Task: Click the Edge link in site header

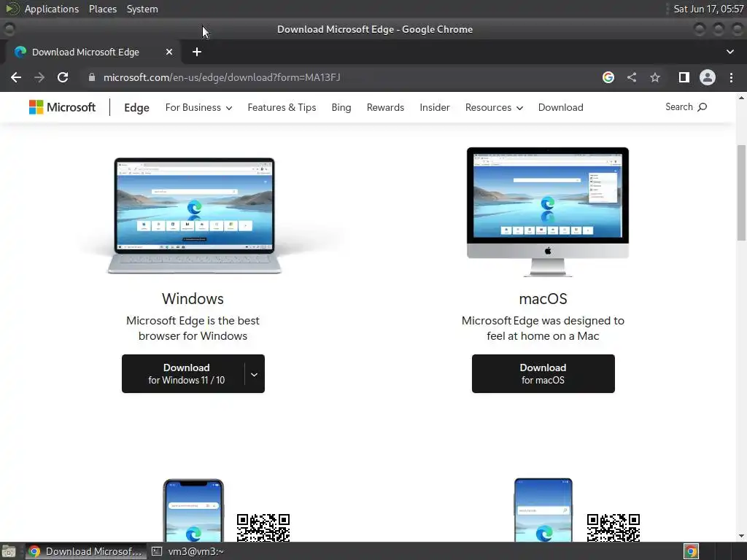Action: click(x=136, y=108)
